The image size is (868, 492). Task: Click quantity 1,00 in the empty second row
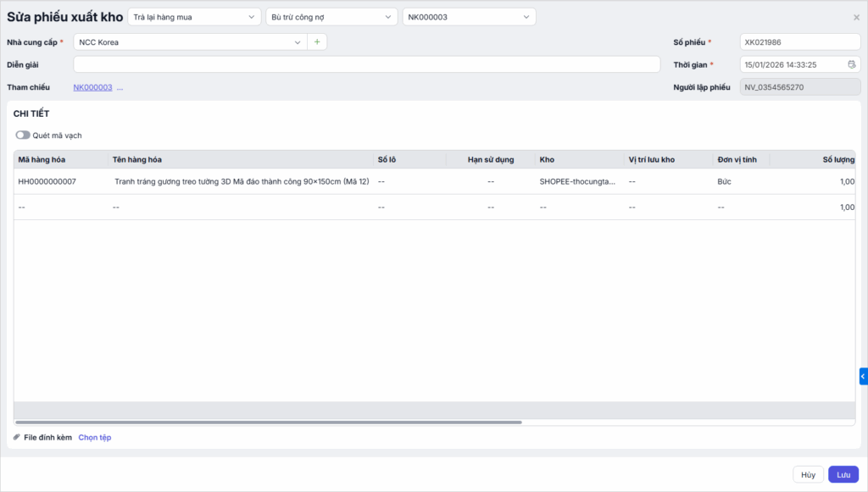click(813, 207)
